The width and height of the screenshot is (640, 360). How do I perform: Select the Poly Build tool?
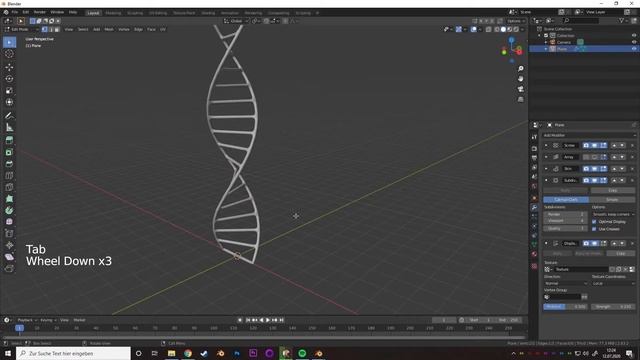pos(9,199)
